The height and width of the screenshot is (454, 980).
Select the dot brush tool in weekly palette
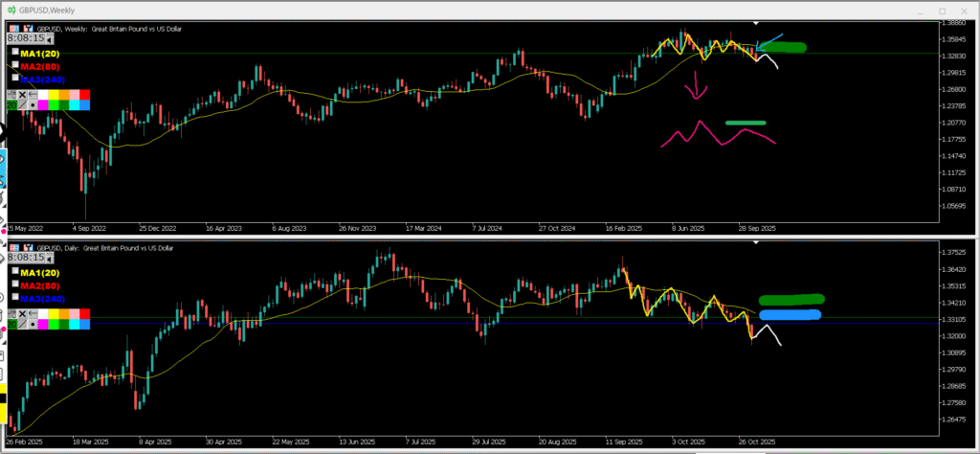tap(33, 104)
